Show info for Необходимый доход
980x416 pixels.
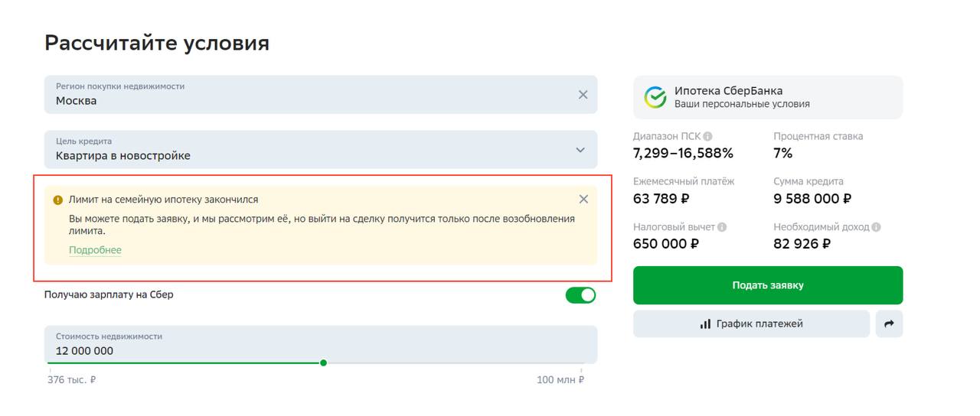[x=876, y=228]
